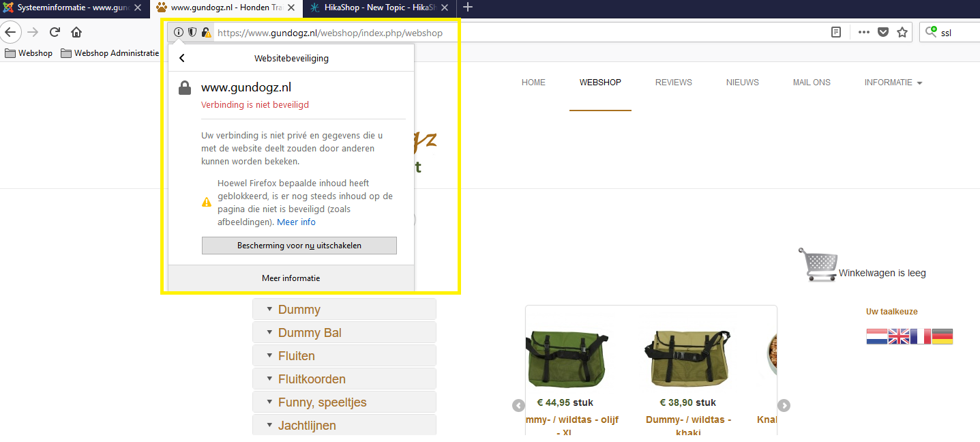
Task: Click the € 44,95 stuk price
Action: tap(565, 402)
